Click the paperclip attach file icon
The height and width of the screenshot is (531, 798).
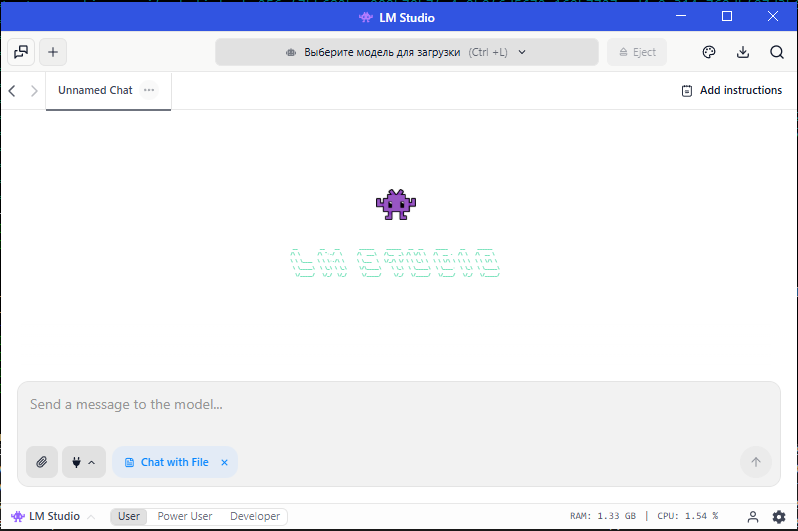coord(42,462)
